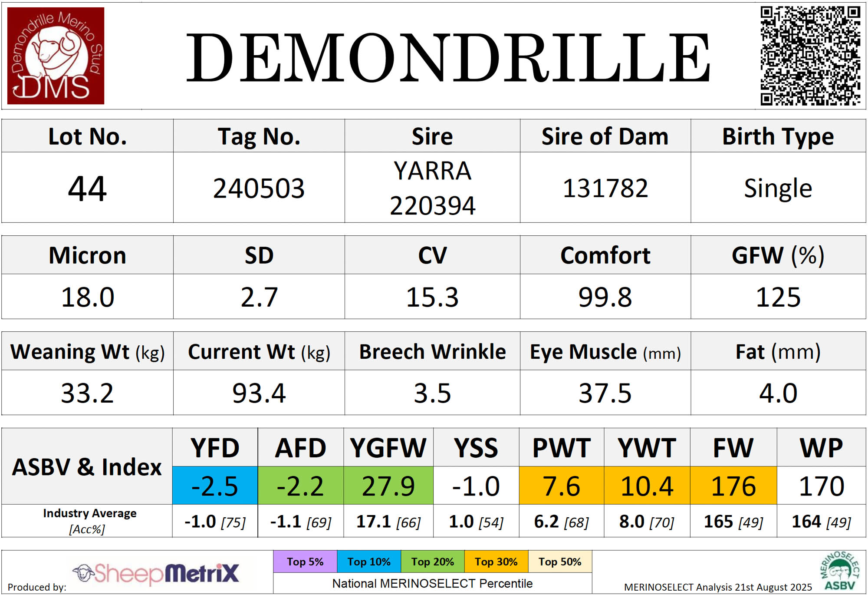Click the Current Wt value 93.4
The height and width of the screenshot is (595, 868).
(259, 393)
